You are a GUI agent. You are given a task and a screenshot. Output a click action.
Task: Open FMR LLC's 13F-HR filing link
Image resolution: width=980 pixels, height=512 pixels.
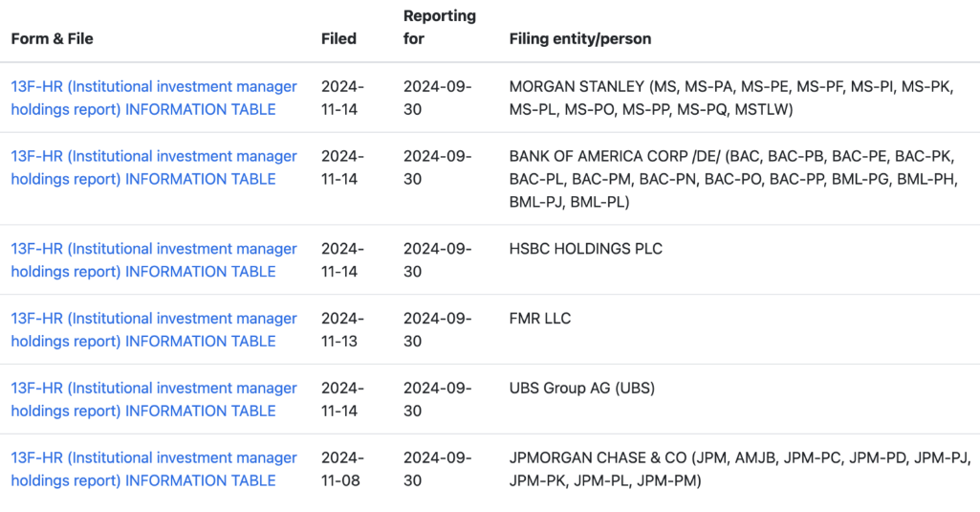pos(154,329)
